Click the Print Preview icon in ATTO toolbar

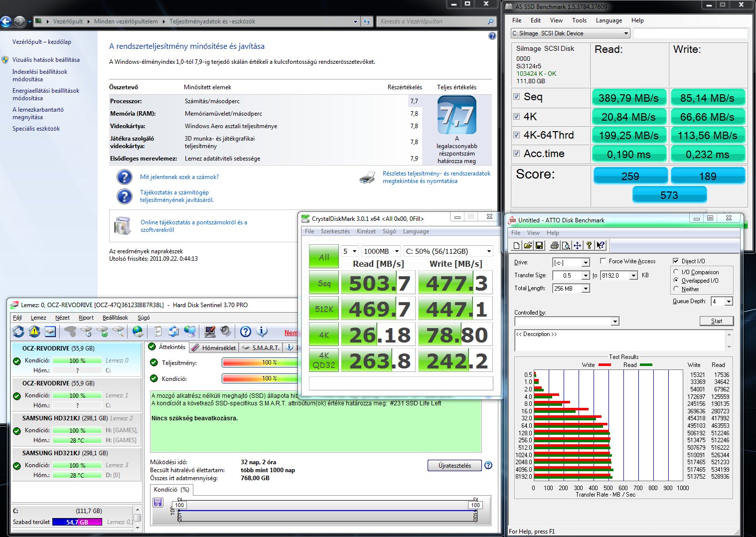[566, 245]
